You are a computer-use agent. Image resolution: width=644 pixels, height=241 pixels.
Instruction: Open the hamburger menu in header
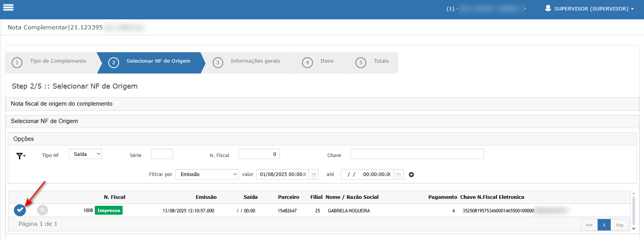[9, 7]
